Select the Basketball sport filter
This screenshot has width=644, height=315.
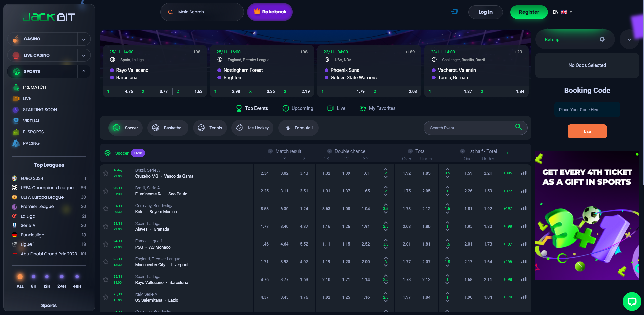pyautogui.click(x=168, y=128)
